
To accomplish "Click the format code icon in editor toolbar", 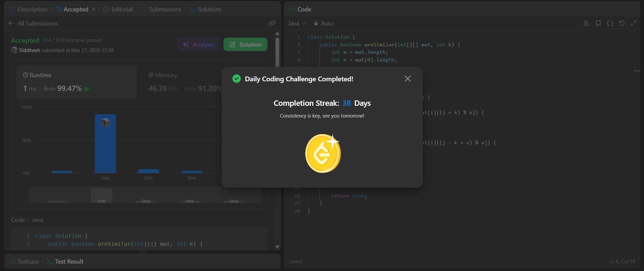I will click(586, 23).
